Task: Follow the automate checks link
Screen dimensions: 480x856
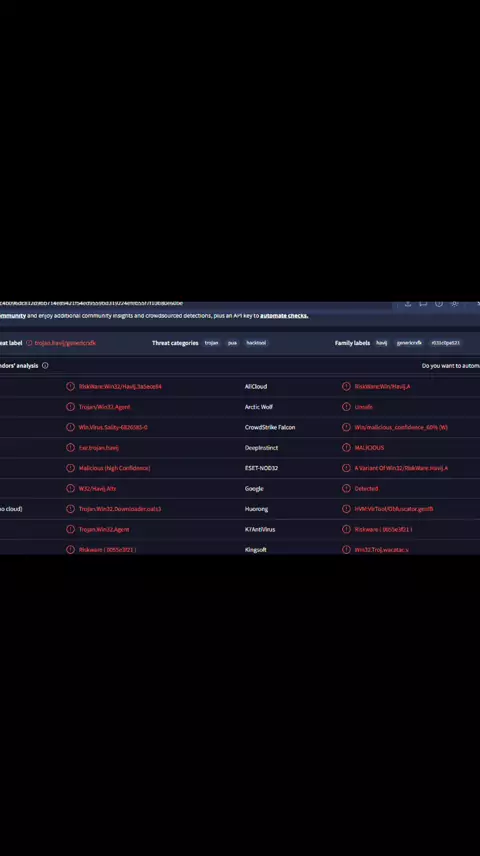Action: 284,316
